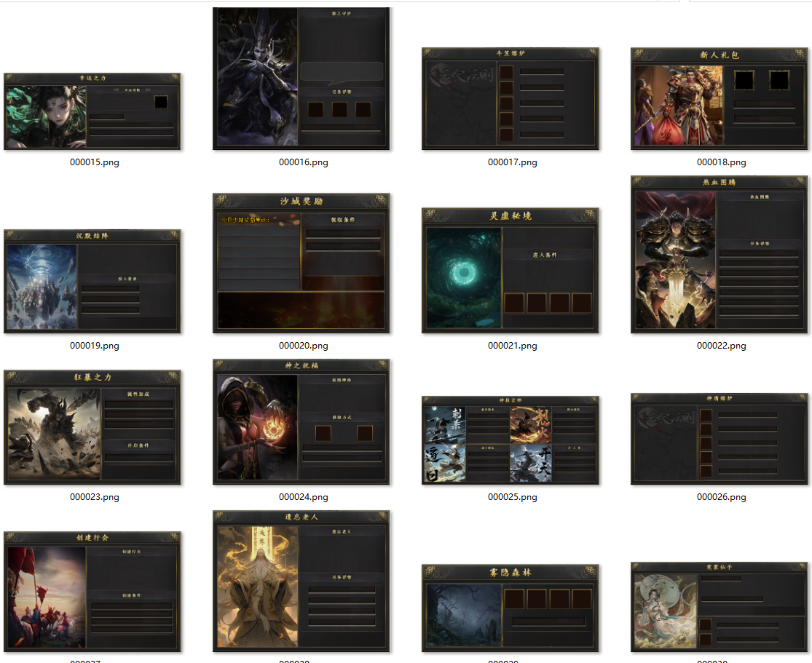This screenshot has width=812, height=663.
Task: Select the 神之祝福 hooded mage thumbnail
Action: pos(301,421)
